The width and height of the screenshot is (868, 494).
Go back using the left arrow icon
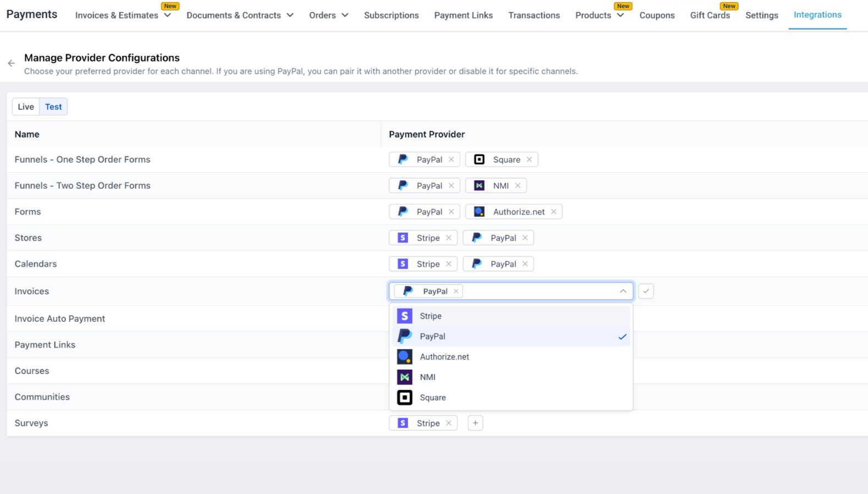(11, 63)
